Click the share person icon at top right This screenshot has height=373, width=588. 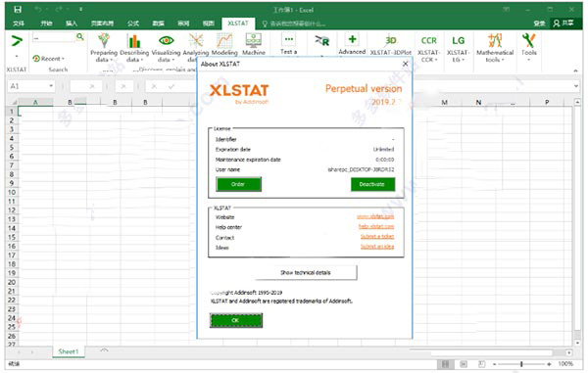(557, 23)
